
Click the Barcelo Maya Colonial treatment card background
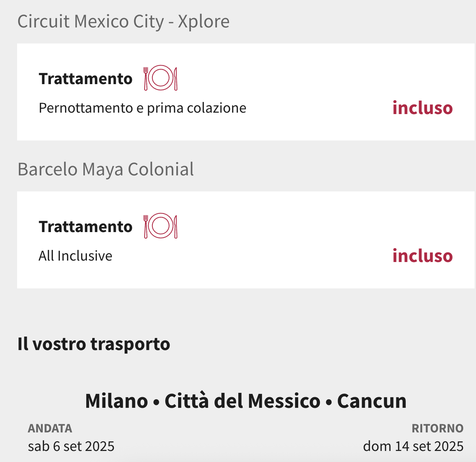click(x=246, y=240)
